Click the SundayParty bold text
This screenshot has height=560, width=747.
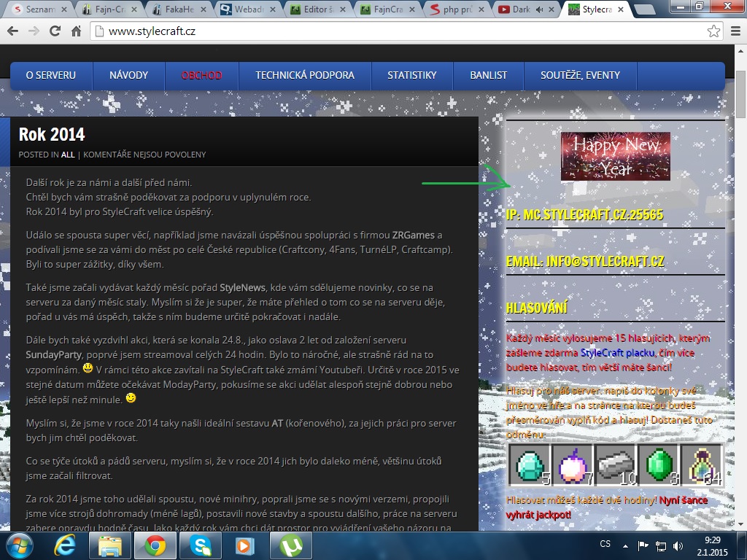coord(53,355)
